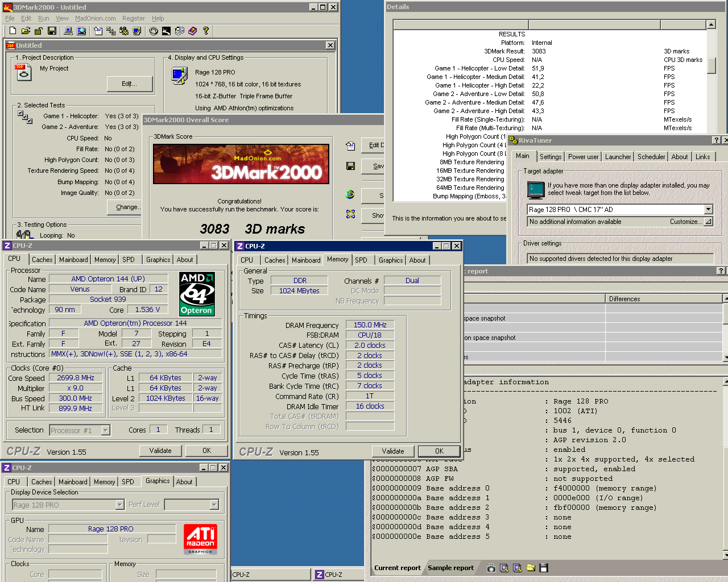The height and width of the screenshot is (582, 728).
Task: Open the Processor #1 selection dropdown in CPU-Z
Action: (106, 430)
